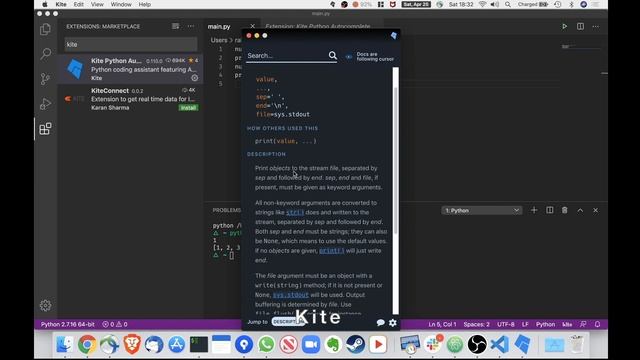This screenshot has height=360, width=640.
Task: Change language mode via Python status item
Action: [x=545, y=324]
